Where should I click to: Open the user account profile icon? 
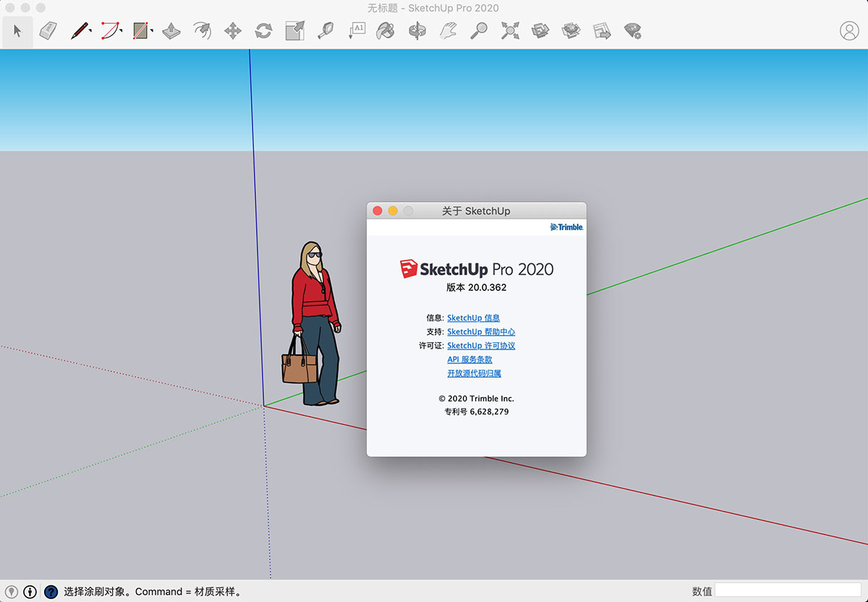(849, 31)
